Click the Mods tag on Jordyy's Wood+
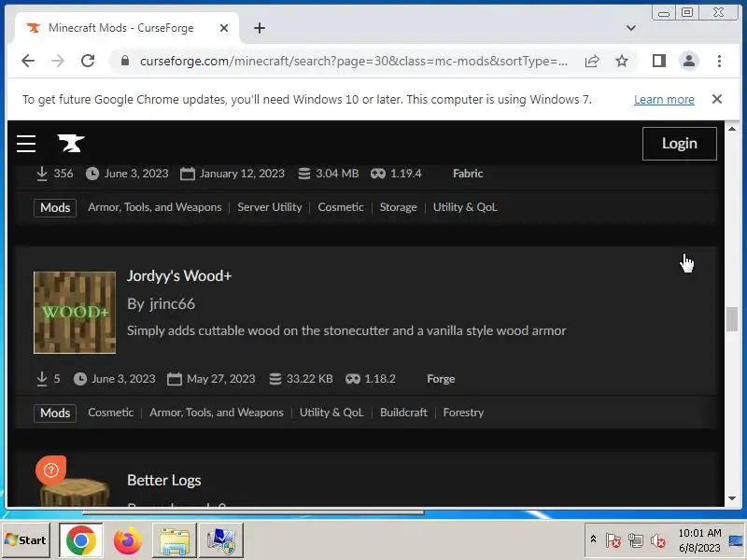This screenshot has width=747, height=560. pos(55,413)
